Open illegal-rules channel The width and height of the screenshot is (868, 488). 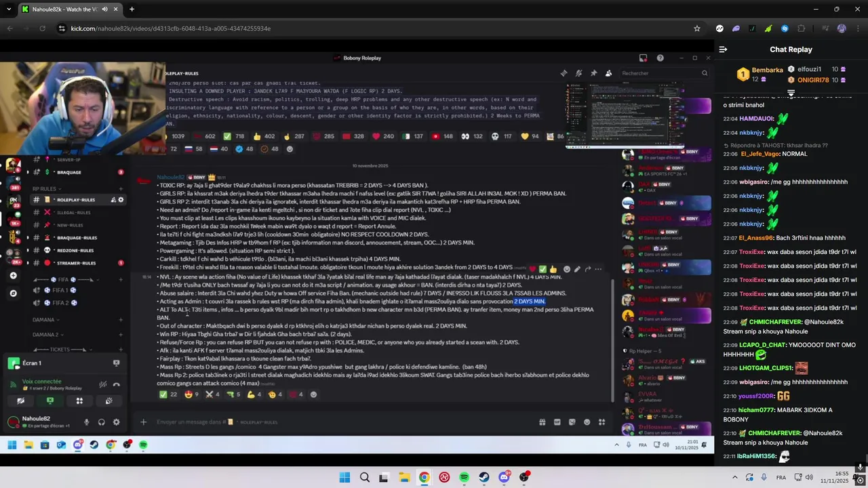[74, 212]
